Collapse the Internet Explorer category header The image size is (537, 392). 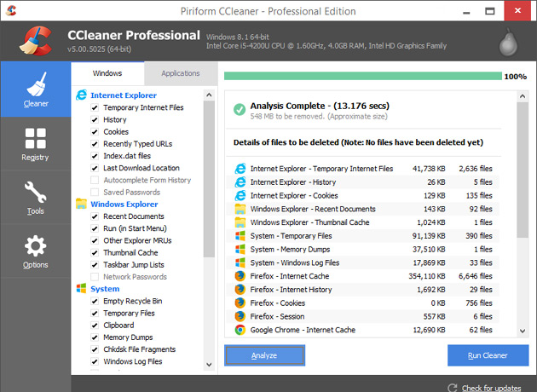[124, 95]
